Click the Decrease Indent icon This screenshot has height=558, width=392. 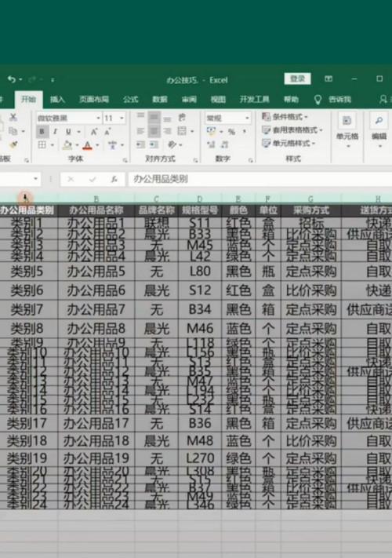(141, 144)
